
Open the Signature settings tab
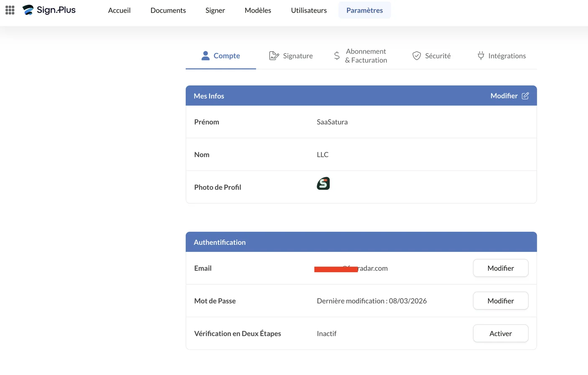(x=291, y=56)
